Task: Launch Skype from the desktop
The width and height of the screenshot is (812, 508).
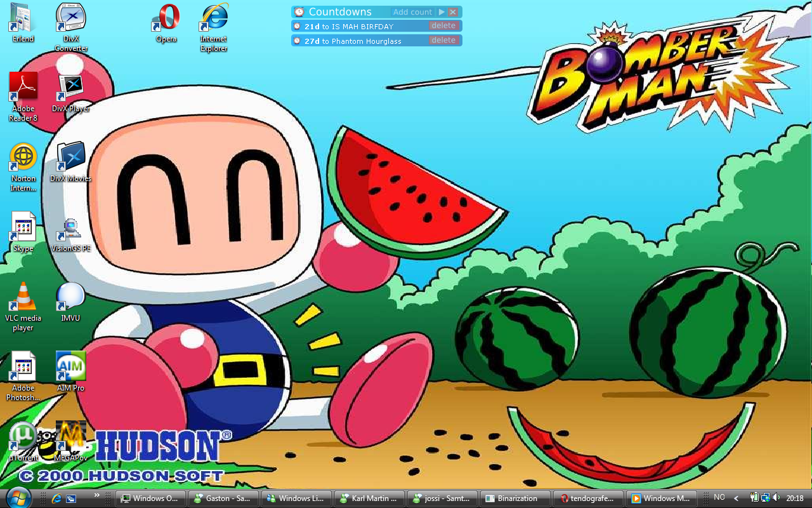Action: tap(23, 232)
